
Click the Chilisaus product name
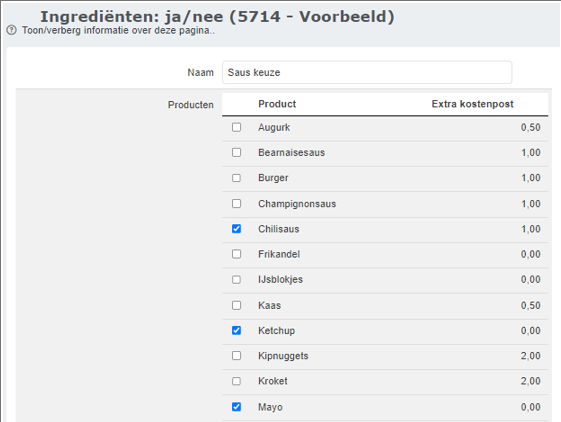278,229
